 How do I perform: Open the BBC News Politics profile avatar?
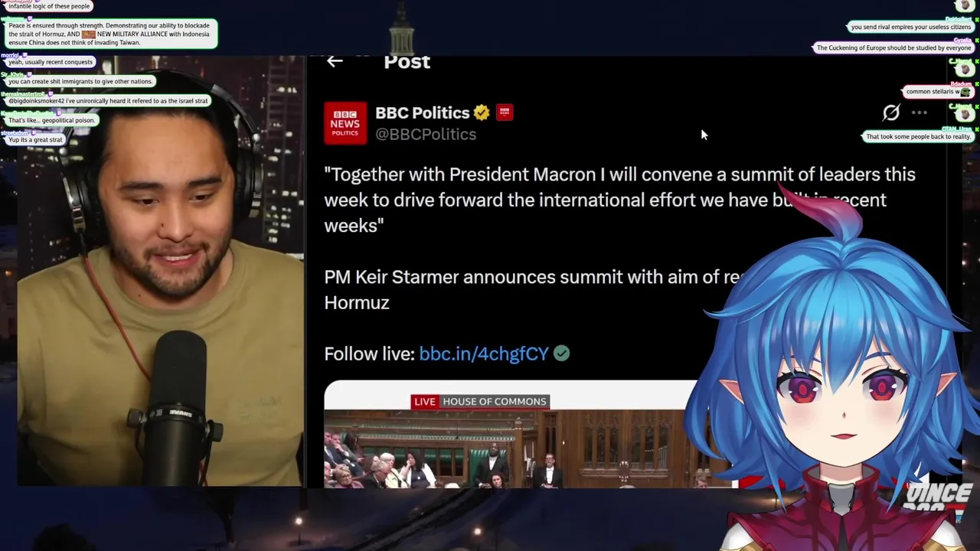[345, 122]
